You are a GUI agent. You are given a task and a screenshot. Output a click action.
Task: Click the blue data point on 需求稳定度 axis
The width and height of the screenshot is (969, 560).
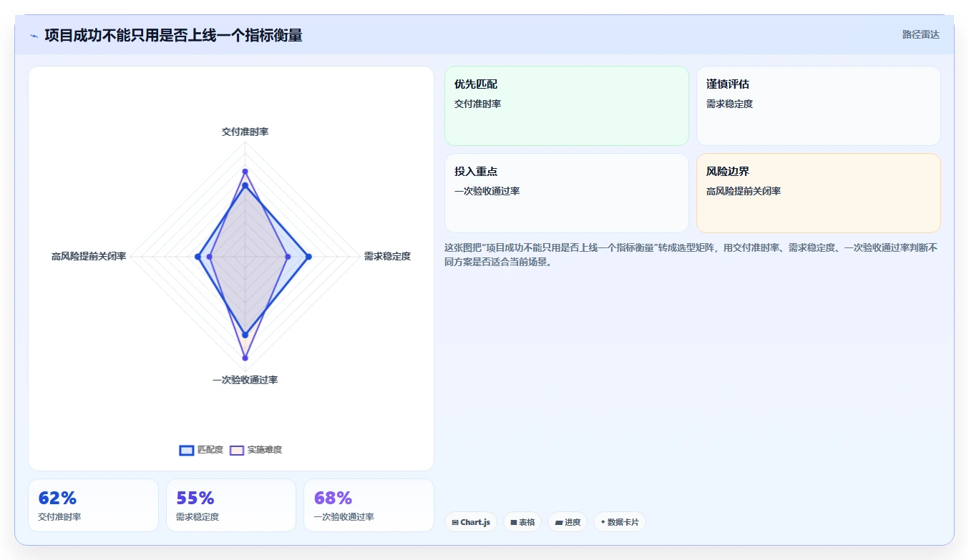(x=308, y=256)
